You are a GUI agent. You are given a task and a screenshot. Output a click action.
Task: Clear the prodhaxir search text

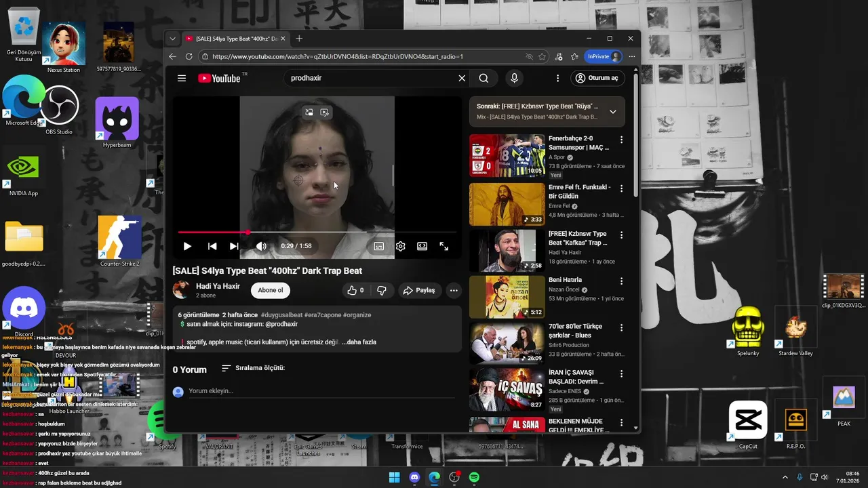[x=462, y=78]
